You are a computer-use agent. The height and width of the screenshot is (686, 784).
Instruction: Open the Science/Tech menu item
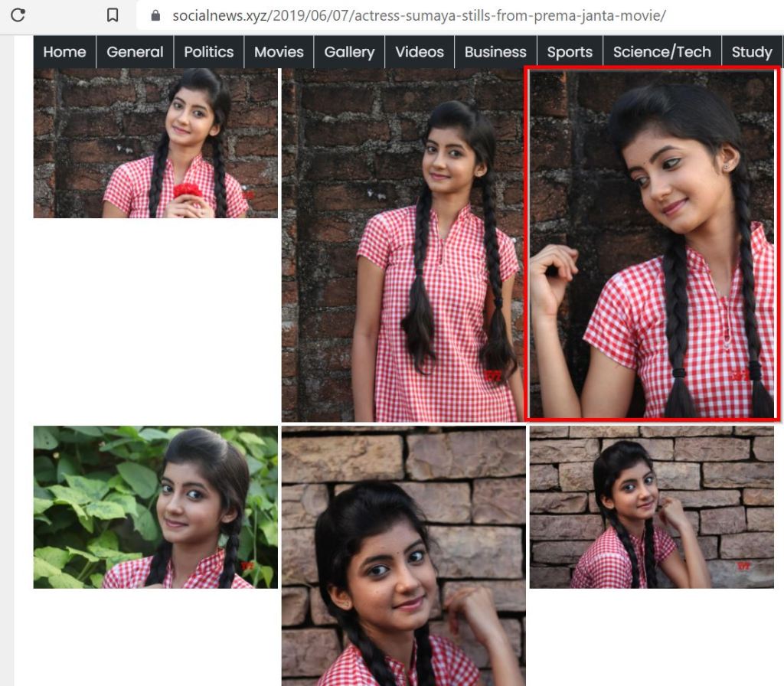661,52
